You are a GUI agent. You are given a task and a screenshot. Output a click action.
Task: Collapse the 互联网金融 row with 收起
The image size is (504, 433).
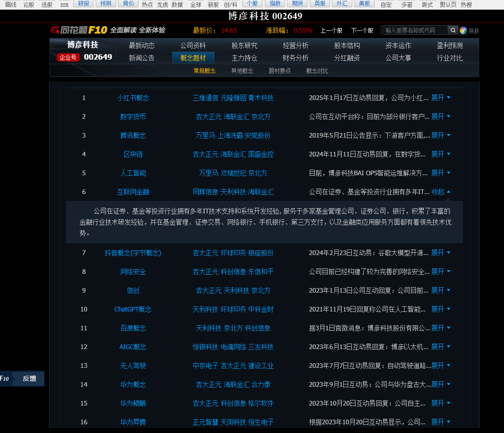coord(441,192)
